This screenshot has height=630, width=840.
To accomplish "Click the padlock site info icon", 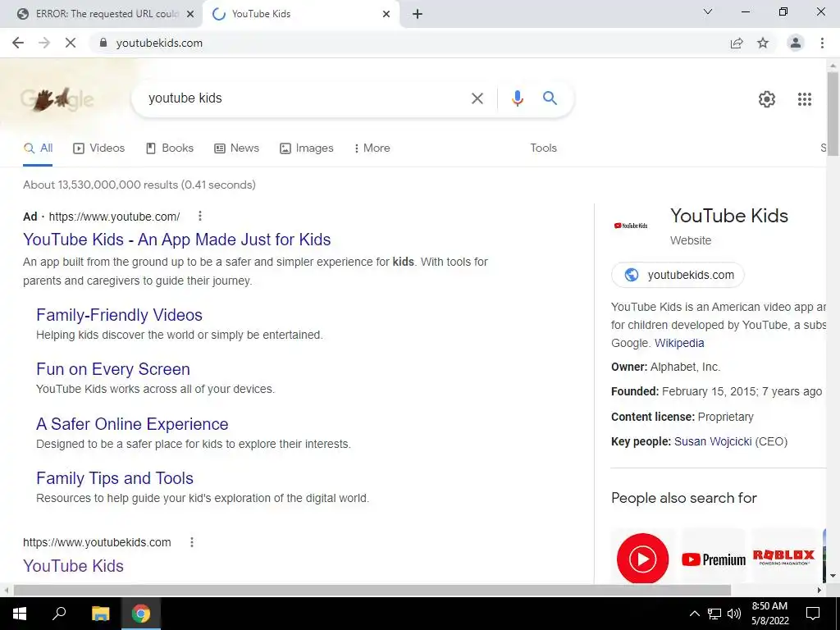I will pos(103,43).
